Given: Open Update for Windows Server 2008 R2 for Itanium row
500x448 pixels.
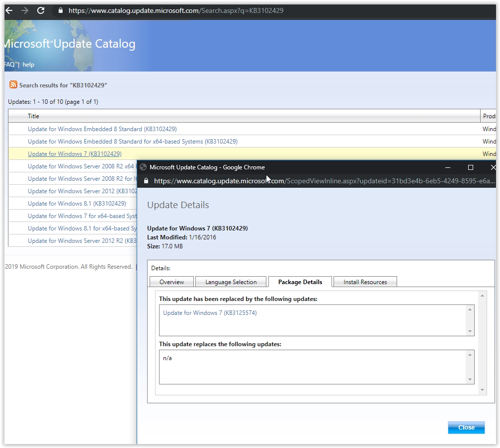Looking at the screenshot, I should [82, 179].
